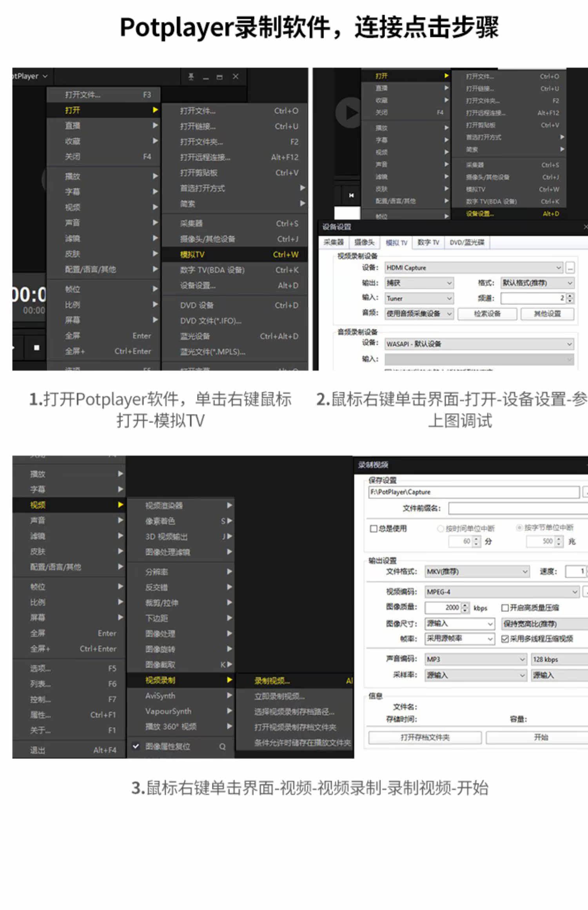588x910 pixels.
Task: Open the 裁剪/拉伸 submenu
Action: (181, 603)
